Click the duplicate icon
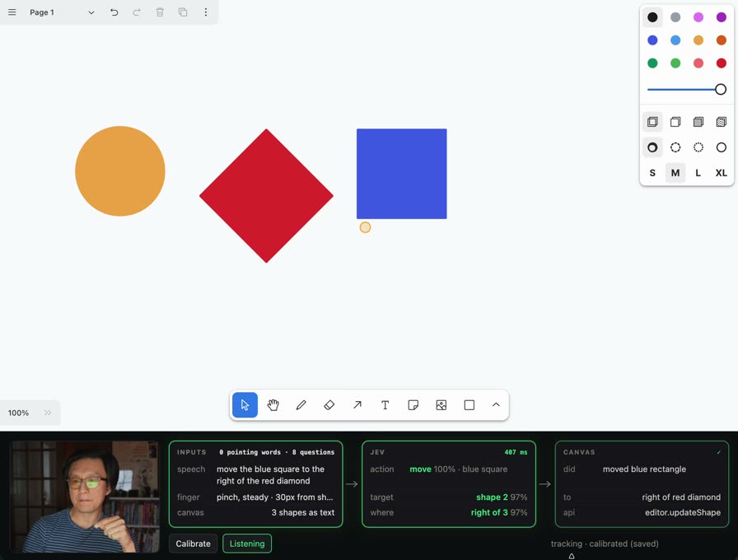 (x=183, y=12)
